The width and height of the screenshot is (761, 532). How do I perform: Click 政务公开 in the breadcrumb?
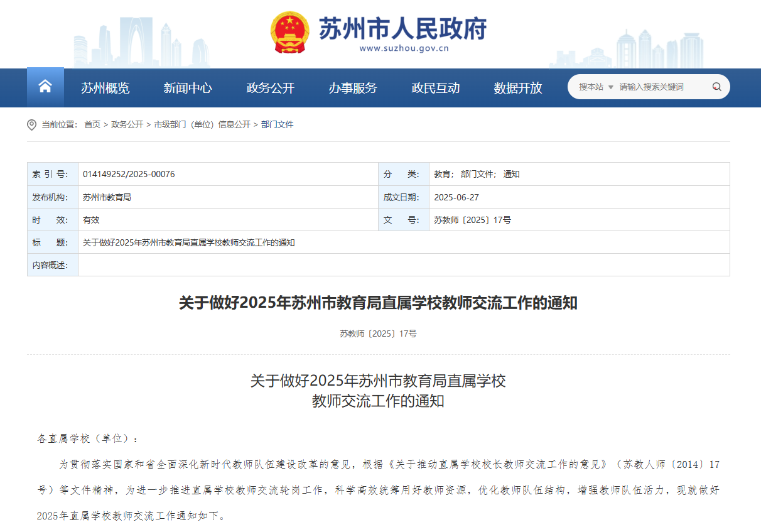coord(127,125)
